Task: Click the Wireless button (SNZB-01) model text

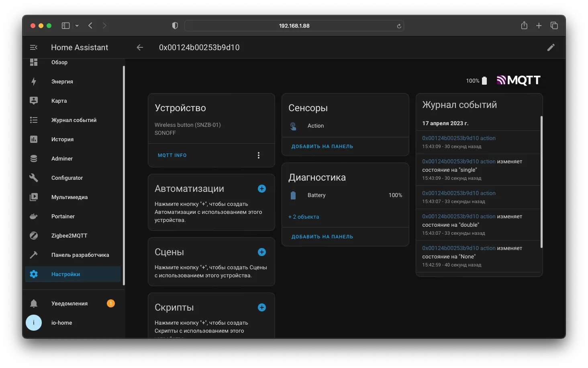Action: pyautogui.click(x=188, y=125)
